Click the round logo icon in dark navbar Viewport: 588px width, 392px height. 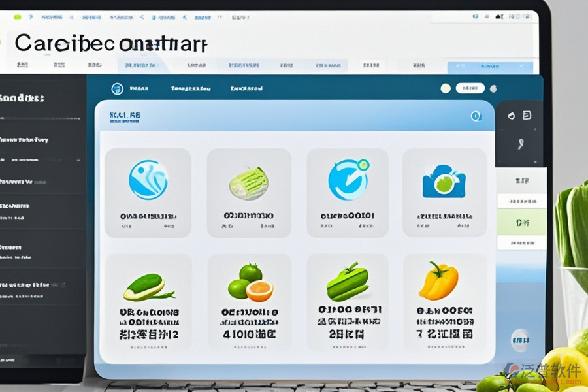(x=118, y=88)
